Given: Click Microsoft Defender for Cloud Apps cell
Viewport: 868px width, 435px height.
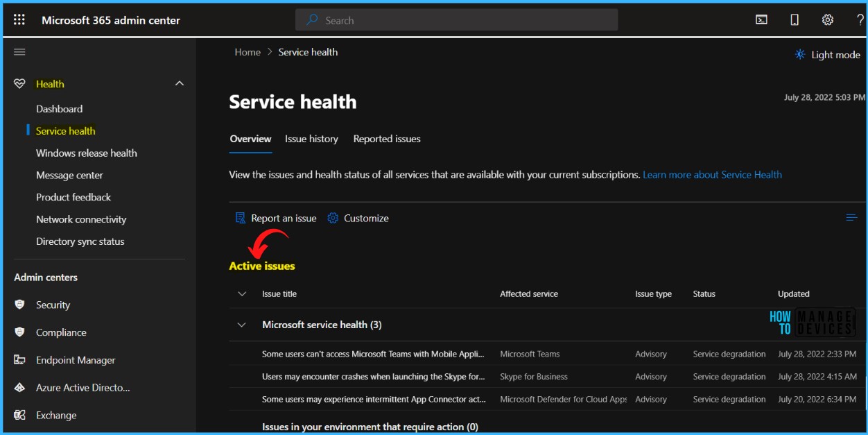Looking at the screenshot, I should 564,400.
